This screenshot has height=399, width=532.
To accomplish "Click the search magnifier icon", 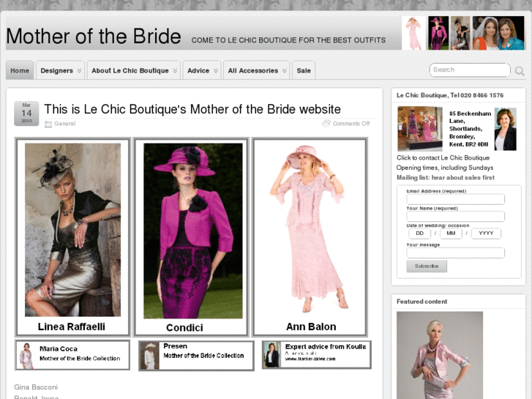I will click(x=520, y=70).
